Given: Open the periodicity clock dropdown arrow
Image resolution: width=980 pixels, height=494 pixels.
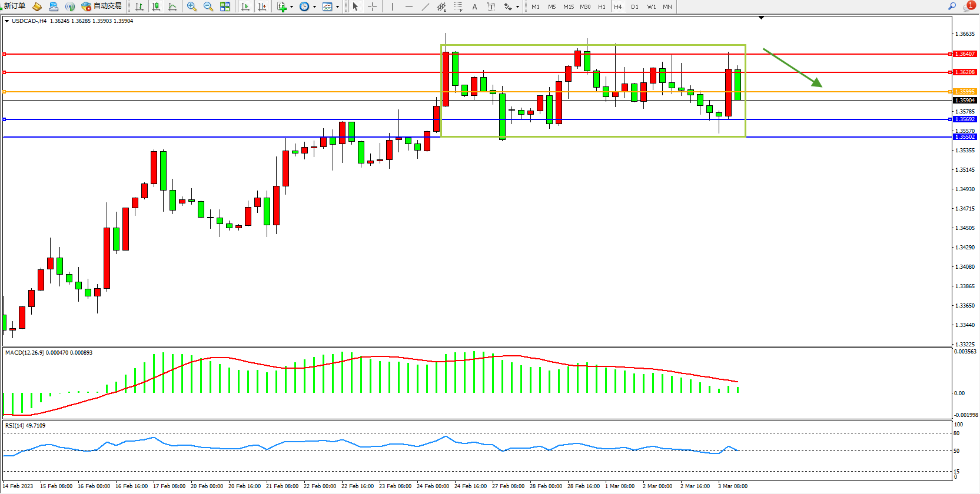Looking at the screenshot, I should (314, 7).
